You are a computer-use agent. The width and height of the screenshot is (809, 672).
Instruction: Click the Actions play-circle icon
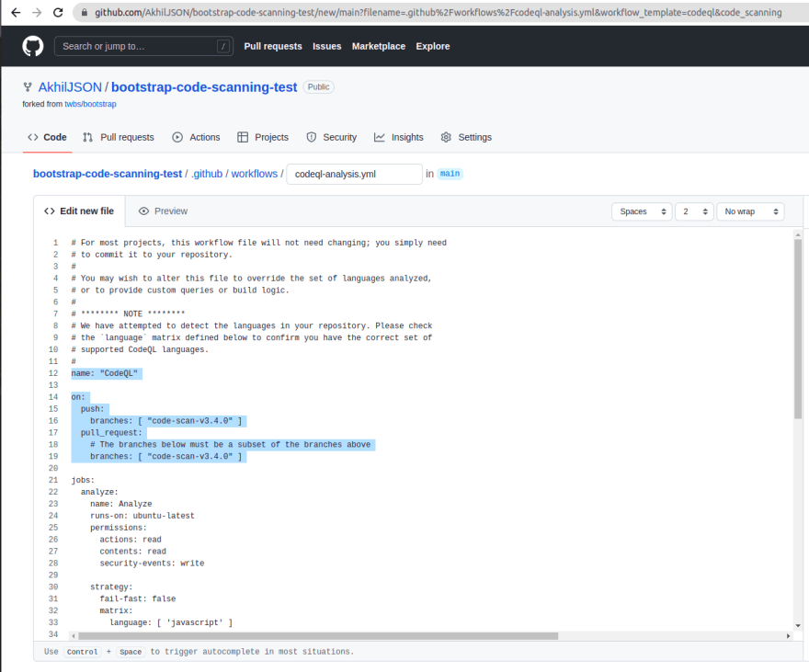click(x=177, y=137)
